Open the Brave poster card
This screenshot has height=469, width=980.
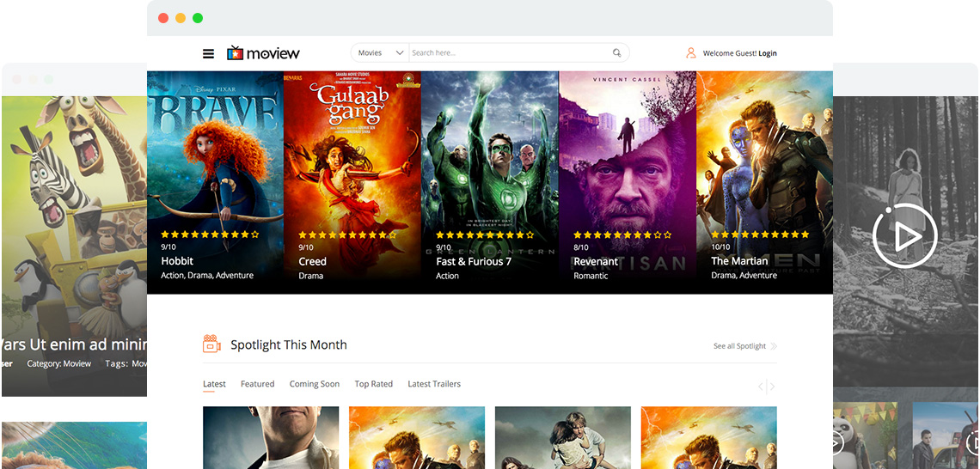[215, 182]
